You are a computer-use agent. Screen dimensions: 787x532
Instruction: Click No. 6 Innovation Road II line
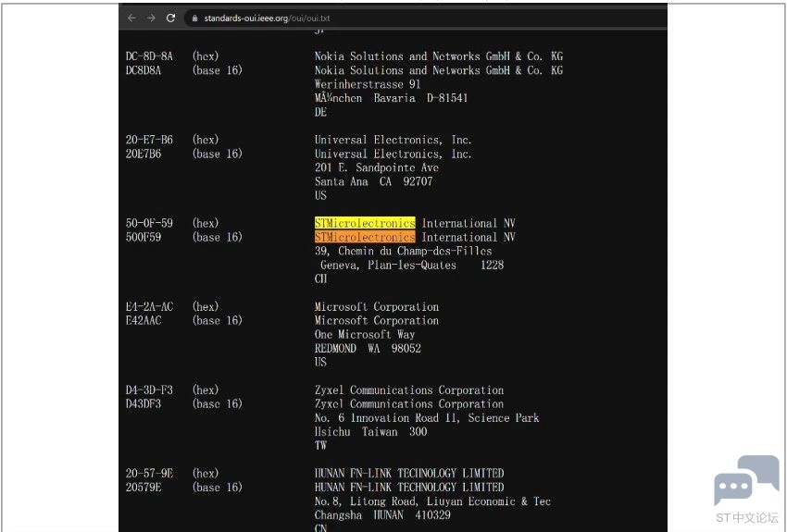click(427, 417)
